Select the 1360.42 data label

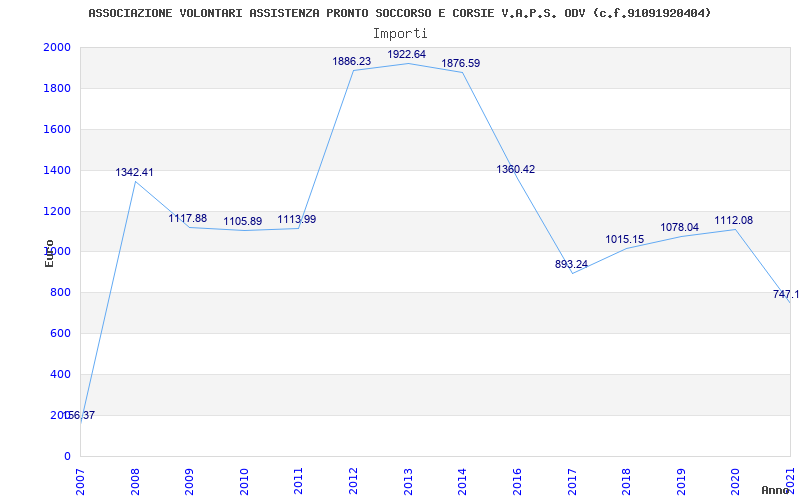click(x=516, y=169)
